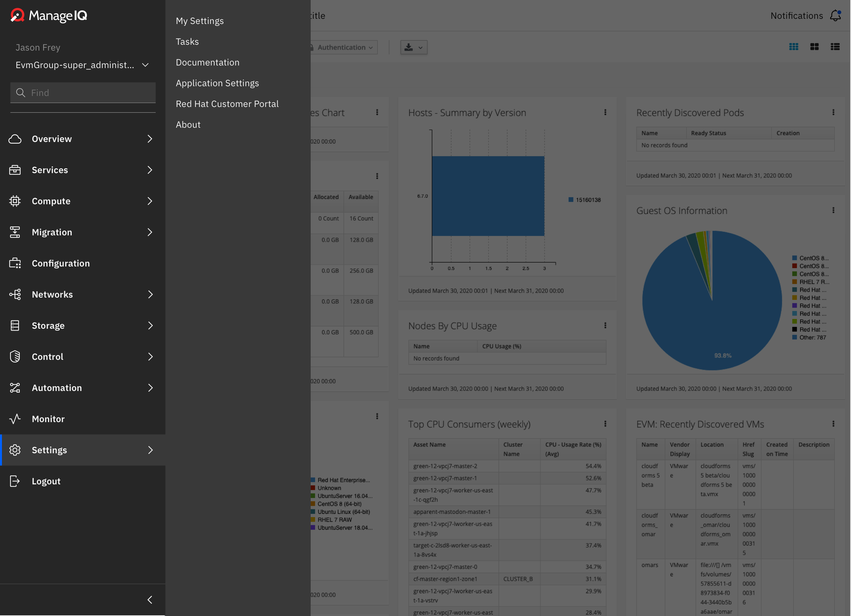Viewport: 851px width, 616px height.
Task: Select Control menu label
Action: pos(48,357)
